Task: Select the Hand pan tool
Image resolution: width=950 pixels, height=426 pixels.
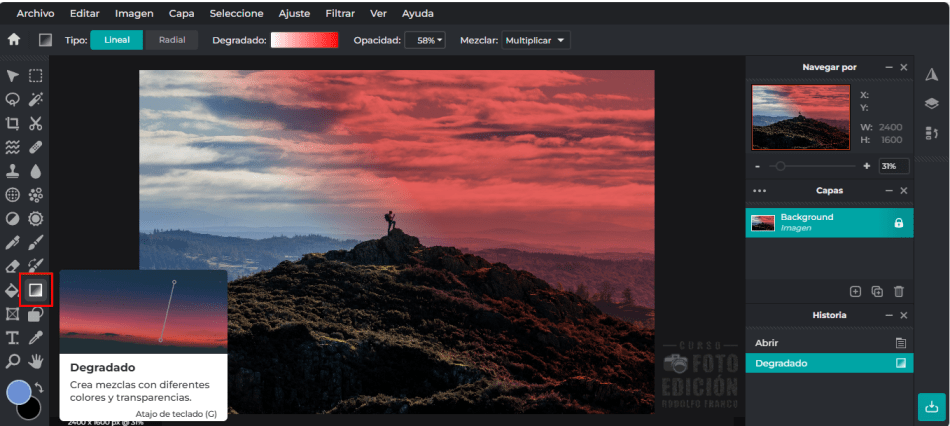Action: click(36, 361)
